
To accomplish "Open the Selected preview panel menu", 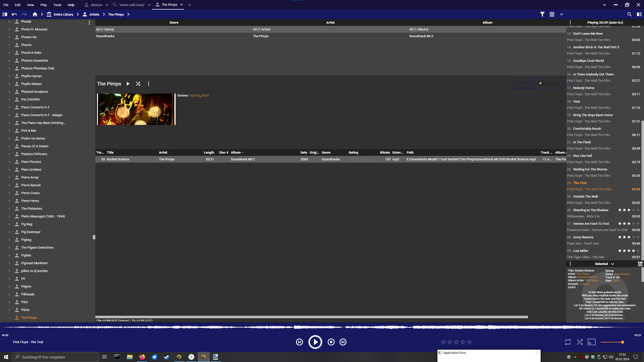I will tap(570, 264).
